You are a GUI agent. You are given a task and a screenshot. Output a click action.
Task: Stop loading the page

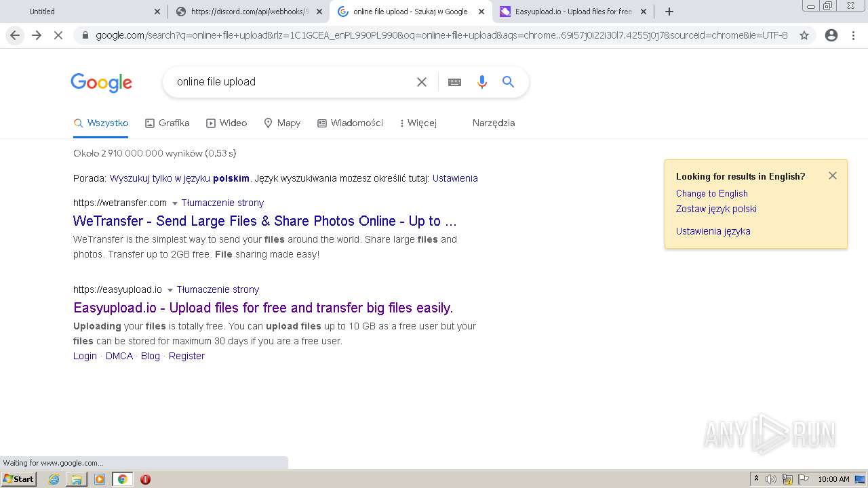click(58, 35)
